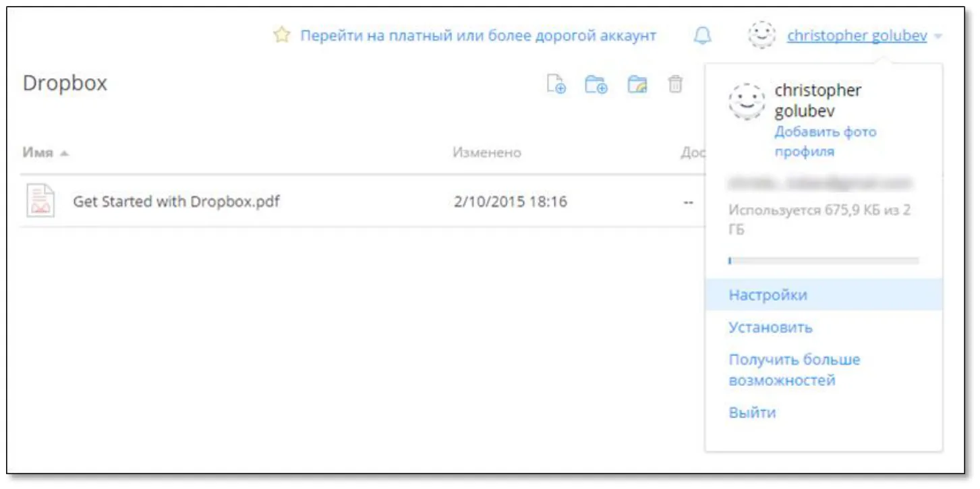
Task: Click the trash deleted files icon
Action: (x=675, y=84)
